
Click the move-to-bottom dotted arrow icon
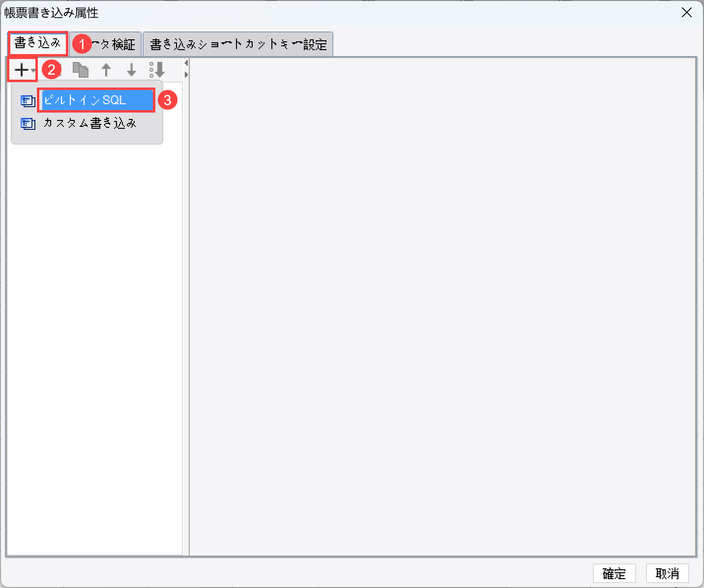[x=157, y=70]
